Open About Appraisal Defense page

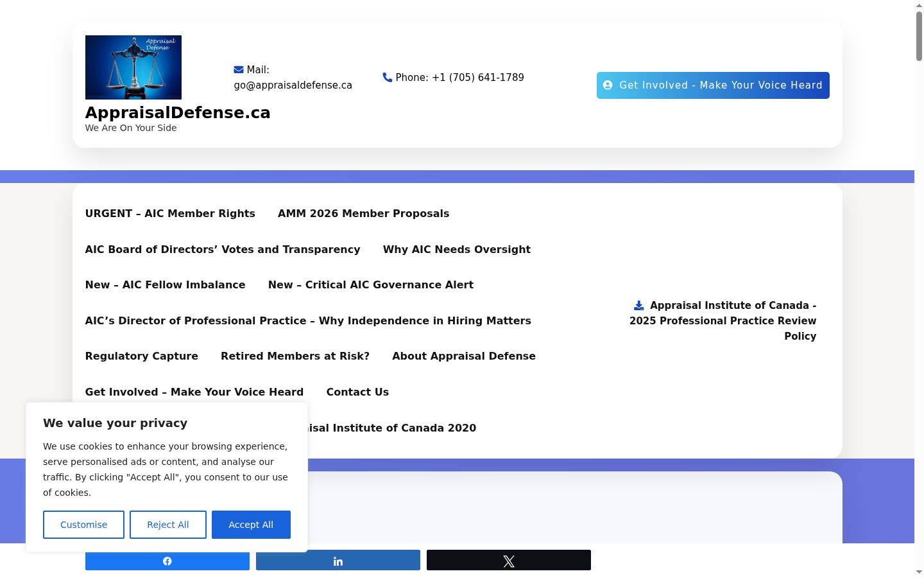click(x=464, y=356)
